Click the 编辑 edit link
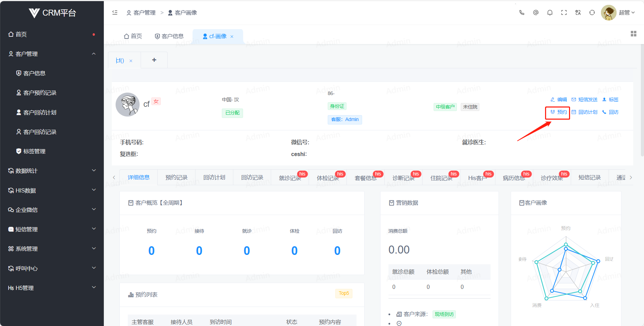Image resolution: width=644 pixels, height=326 pixels. (559, 100)
